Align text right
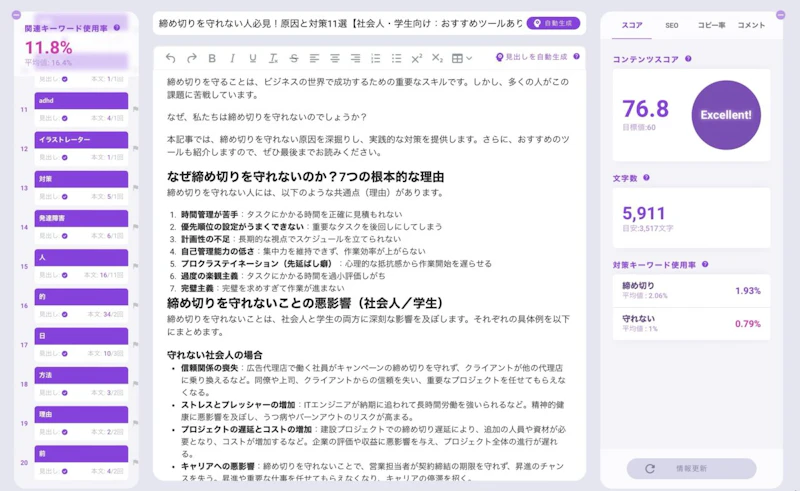The height and width of the screenshot is (491, 800). (355, 59)
